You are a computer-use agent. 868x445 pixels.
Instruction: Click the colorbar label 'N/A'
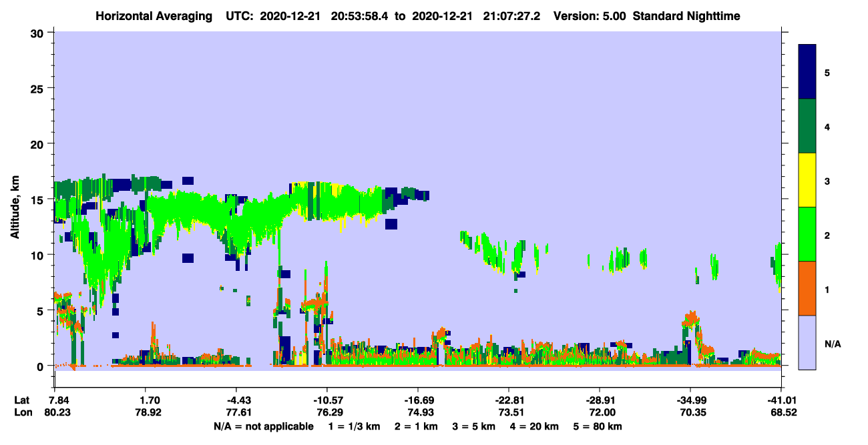point(833,344)
